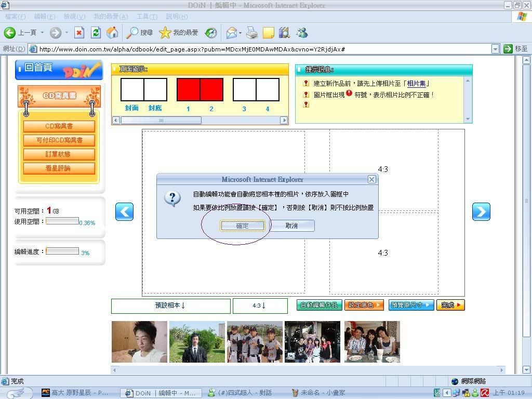The width and height of the screenshot is (532, 399).
Task: Open the 4:3 ratio dropdown
Action: 260,305
